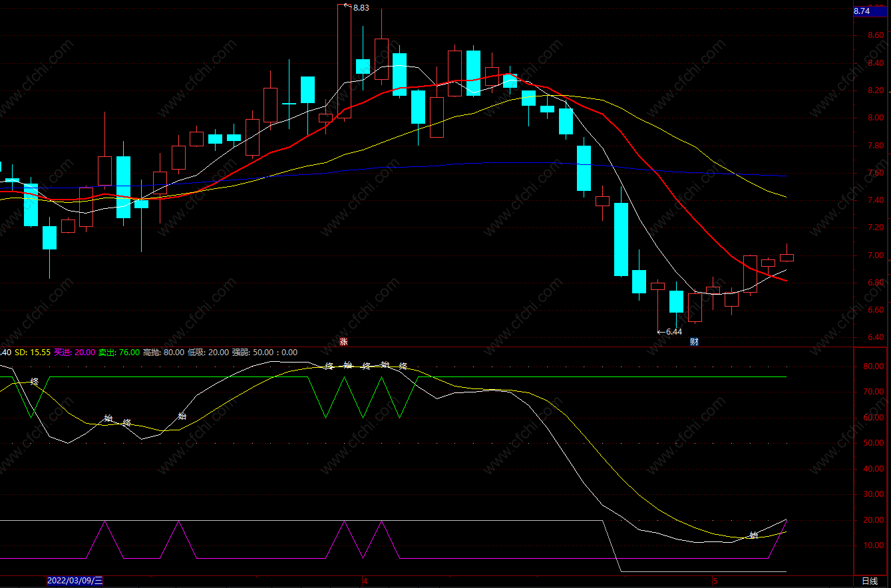Click the 7.00 price axis label
Viewport: 891px width, 588px height.
pyautogui.click(x=876, y=255)
